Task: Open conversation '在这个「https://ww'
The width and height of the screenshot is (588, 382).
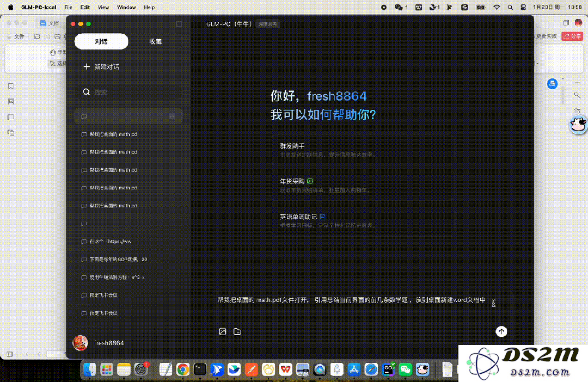Action: pyautogui.click(x=128, y=242)
